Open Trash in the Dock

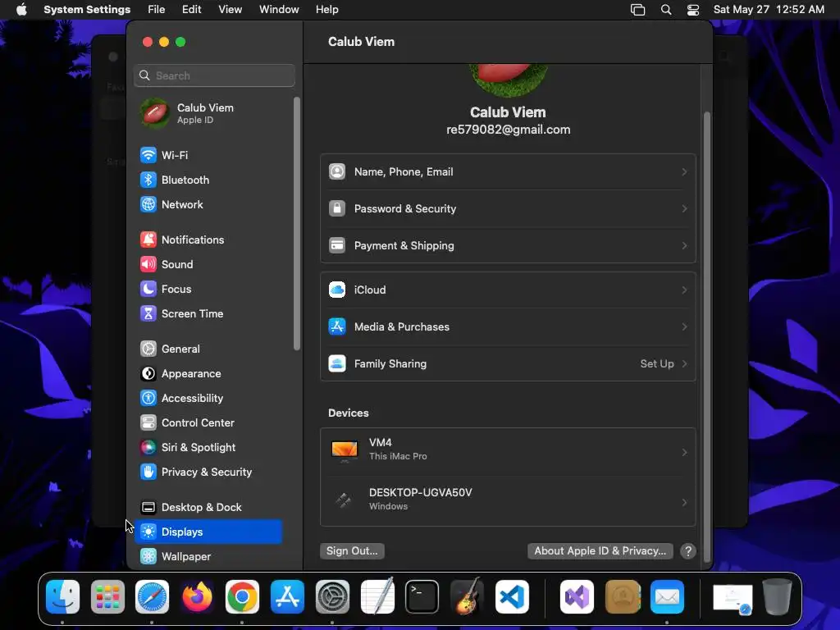tap(778, 597)
